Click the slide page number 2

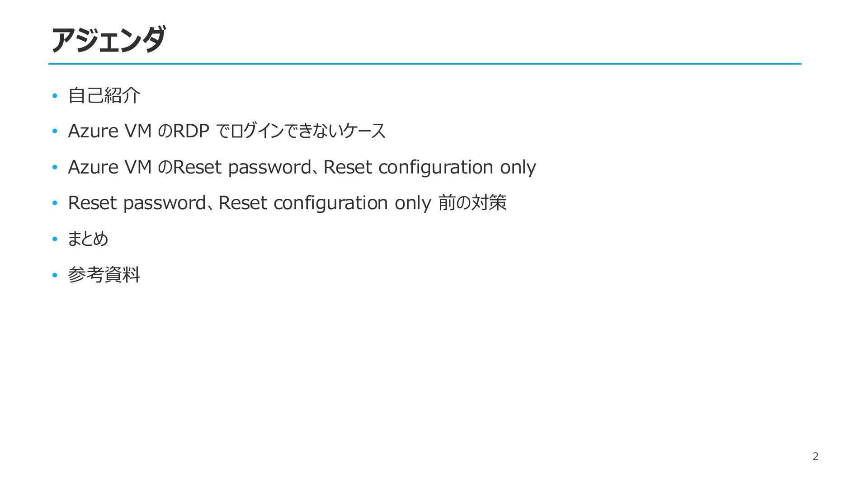click(815, 456)
